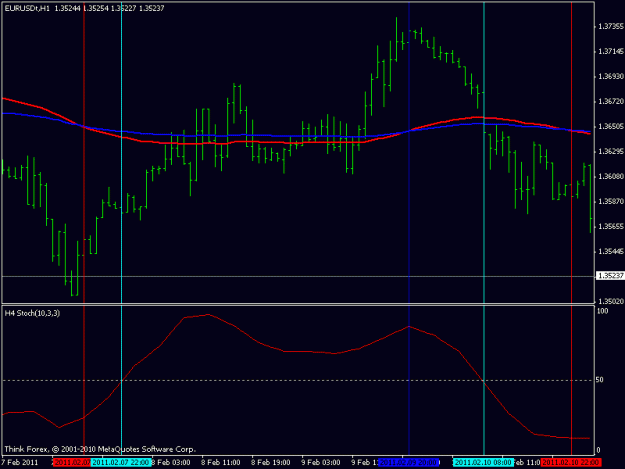Click the 7 Feb 2011 time axis label
Viewport: 625px width, 469px height.
(20, 463)
